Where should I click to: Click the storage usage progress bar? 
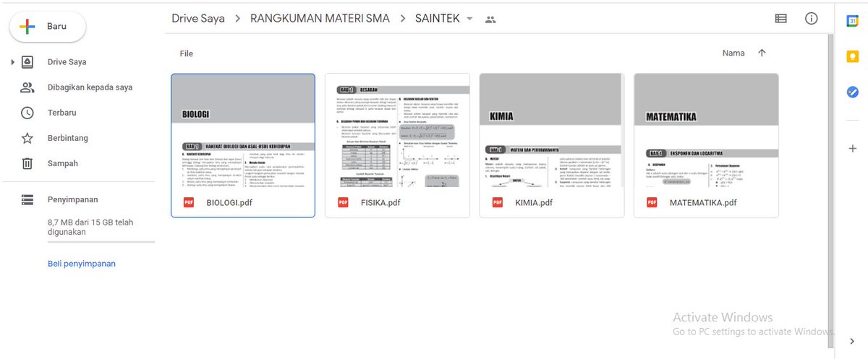tap(101, 242)
